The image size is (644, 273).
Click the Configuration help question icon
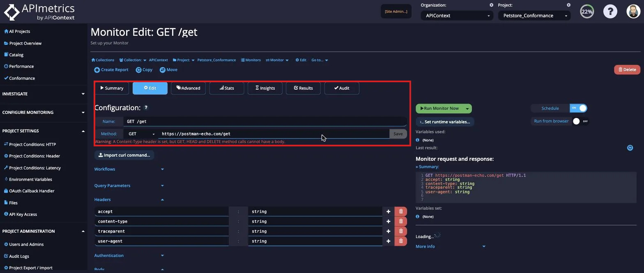pyautogui.click(x=146, y=107)
